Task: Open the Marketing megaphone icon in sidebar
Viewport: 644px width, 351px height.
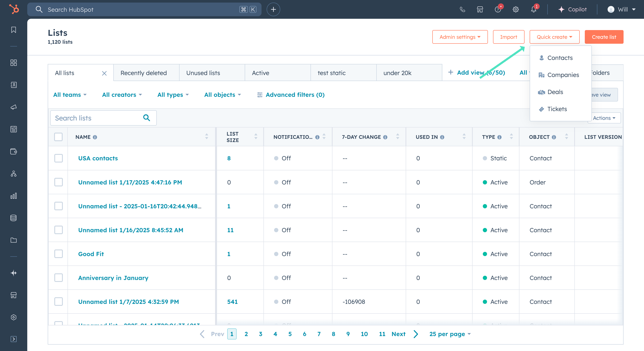Action: [x=13, y=107]
